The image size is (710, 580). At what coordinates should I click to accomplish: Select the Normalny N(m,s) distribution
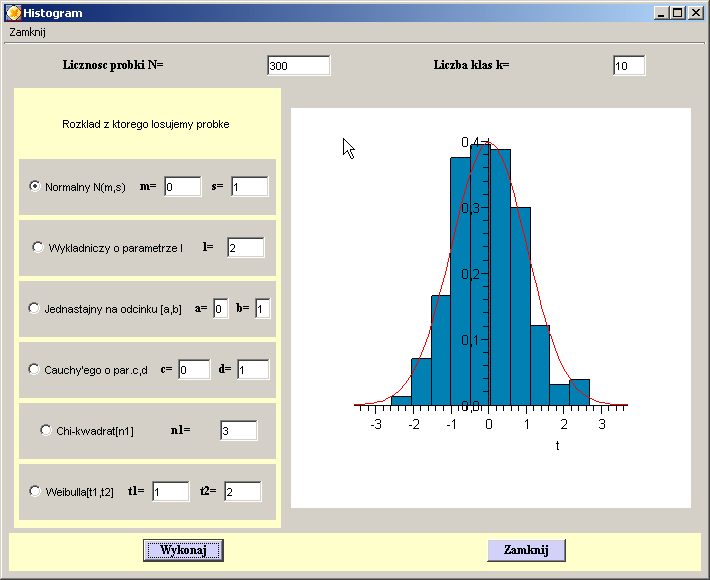(x=35, y=186)
